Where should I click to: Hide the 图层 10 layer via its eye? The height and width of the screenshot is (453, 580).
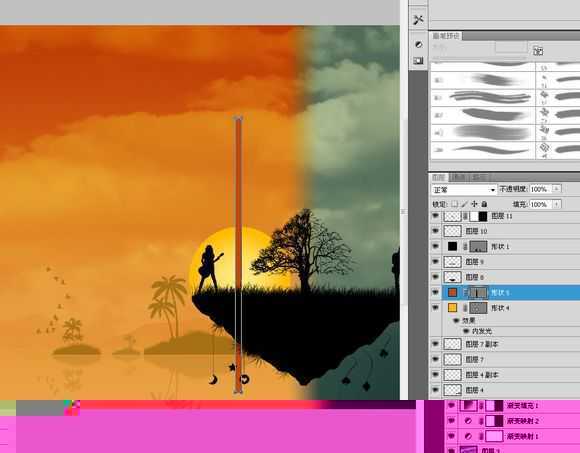coord(436,231)
